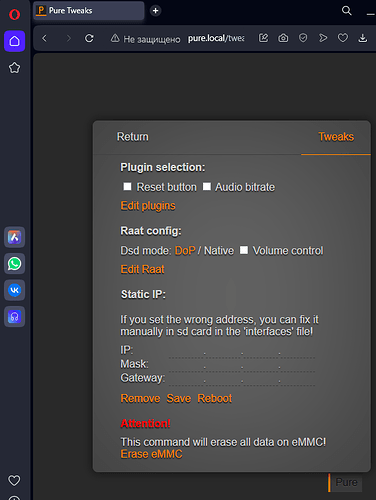Open the toolbar search magnifier
This screenshot has height=500, width=376.
coord(347,11)
